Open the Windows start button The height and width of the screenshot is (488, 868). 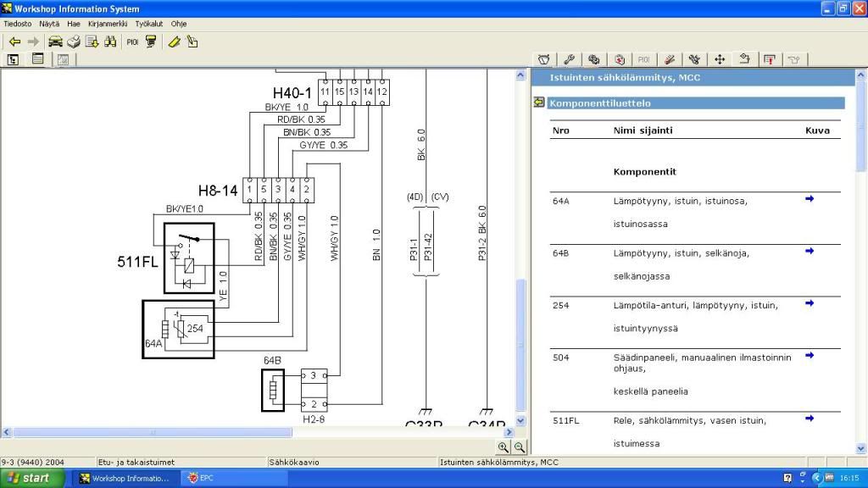point(32,478)
